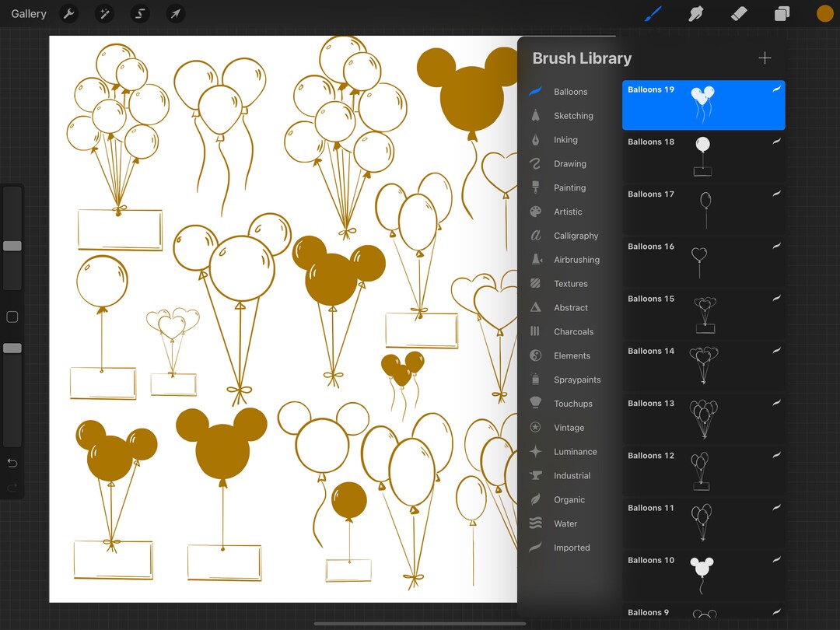Select the Paint brush tool

pos(652,13)
